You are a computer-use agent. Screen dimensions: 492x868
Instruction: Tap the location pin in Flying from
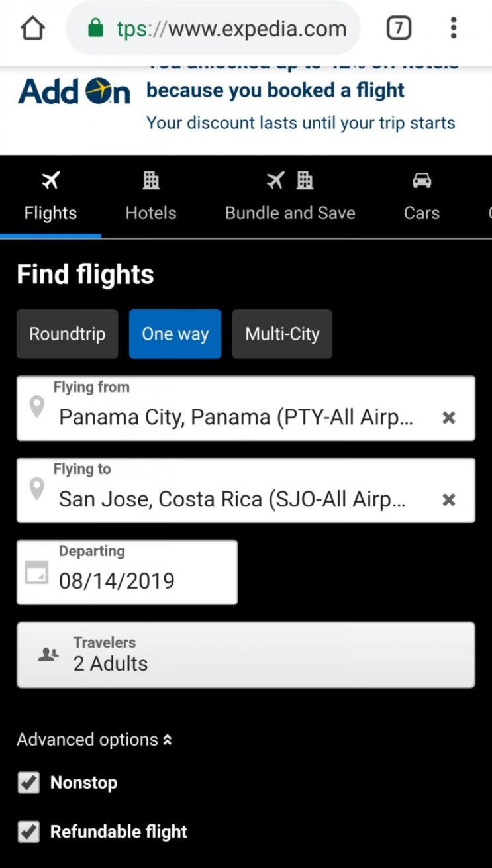pos(37,407)
